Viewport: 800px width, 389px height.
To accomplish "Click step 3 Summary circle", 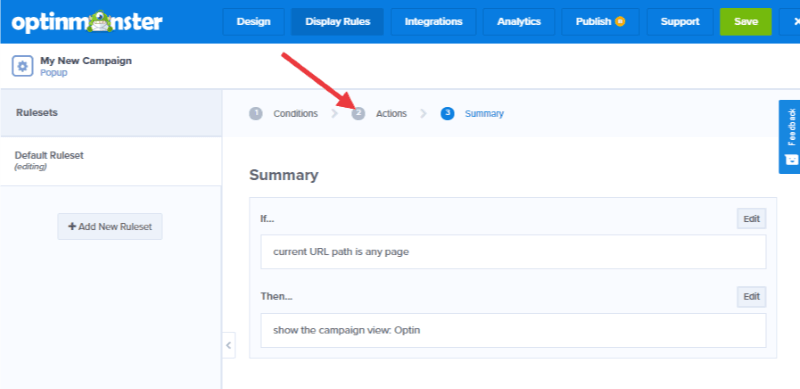I will point(447,113).
